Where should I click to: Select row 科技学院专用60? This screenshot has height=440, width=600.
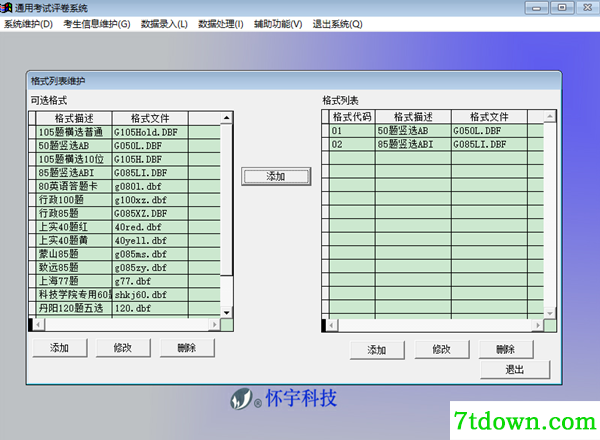click(x=74, y=295)
